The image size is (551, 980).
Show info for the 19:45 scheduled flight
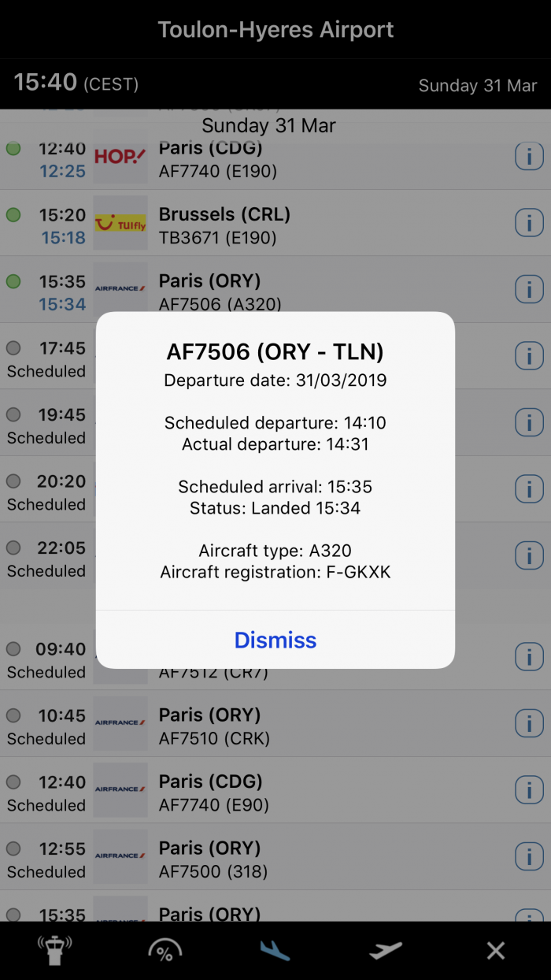[x=529, y=423]
